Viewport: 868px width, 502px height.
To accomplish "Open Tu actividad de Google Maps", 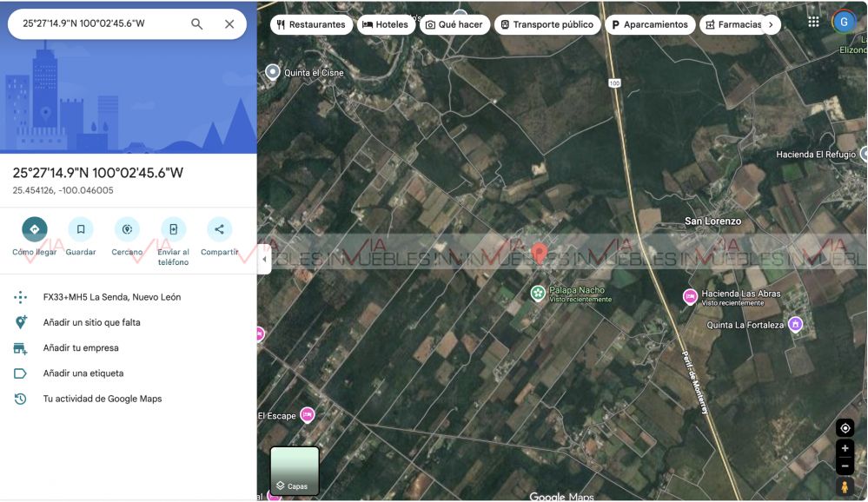I will pos(102,399).
